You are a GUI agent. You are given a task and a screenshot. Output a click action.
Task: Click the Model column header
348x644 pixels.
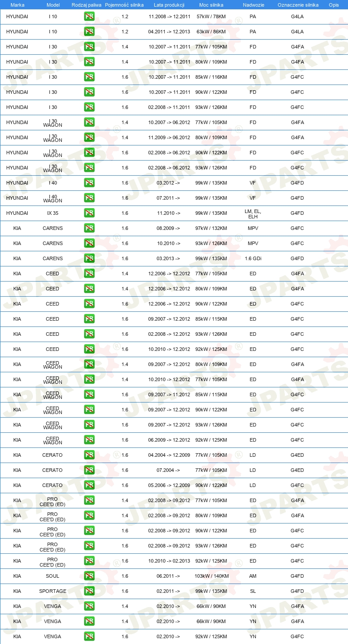[53, 5]
